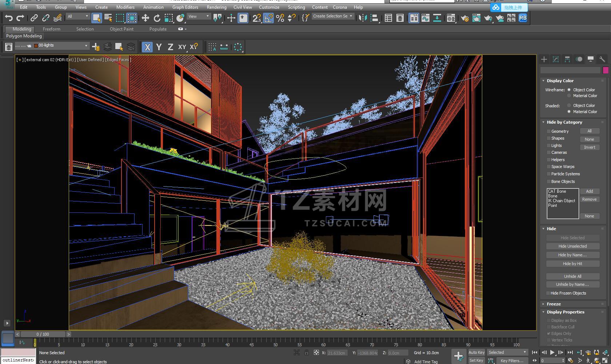This screenshot has height=364, width=611.
Task: Click the Unhide All button
Action: point(572,276)
